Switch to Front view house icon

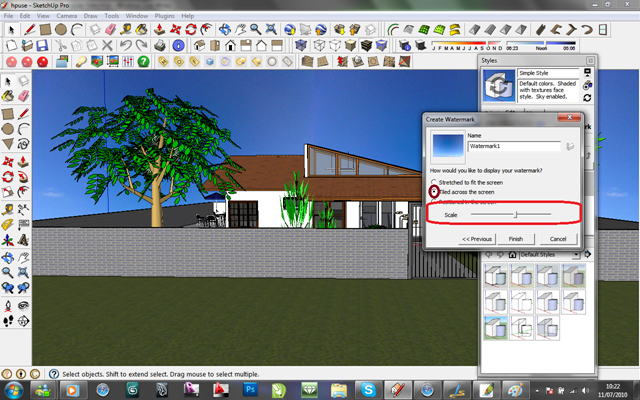pos(230,45)
